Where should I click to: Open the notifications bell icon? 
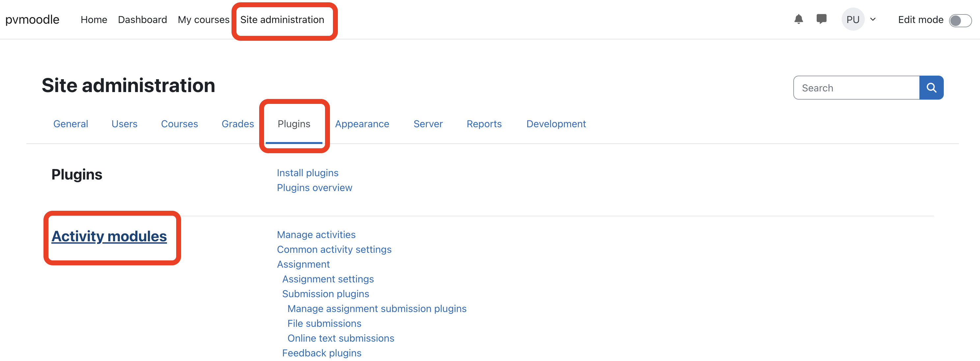(x=798, y=19)
